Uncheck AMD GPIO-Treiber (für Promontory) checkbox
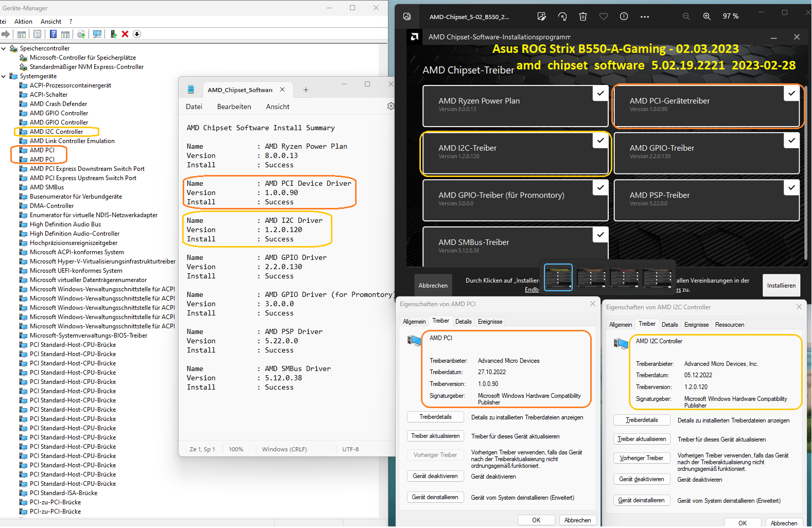The image size is (812, 528). coord(600,187)
